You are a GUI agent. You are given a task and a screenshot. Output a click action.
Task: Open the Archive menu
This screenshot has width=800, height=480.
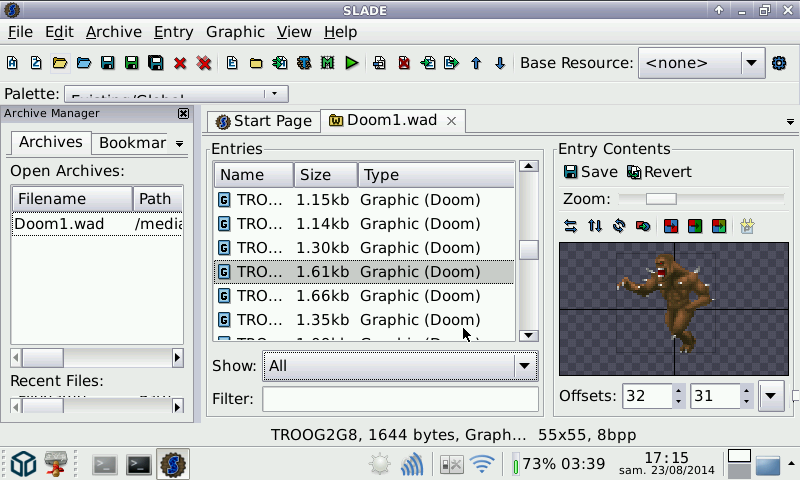click(114, 32)
